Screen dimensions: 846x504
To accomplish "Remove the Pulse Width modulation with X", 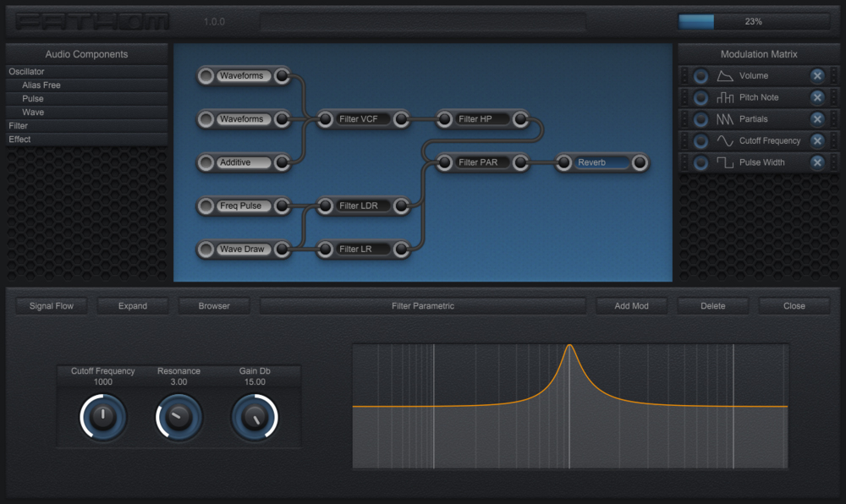I will pyautogui.click(x=817, y=162).
